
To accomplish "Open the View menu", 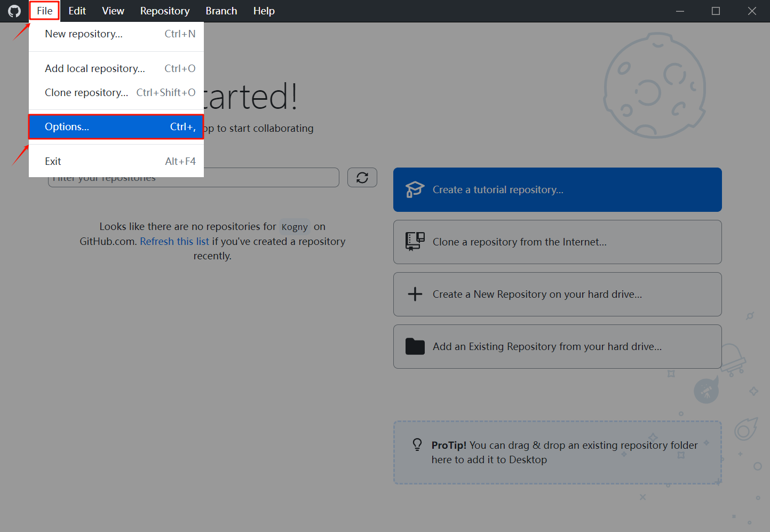I will click(x=113, y=11).
